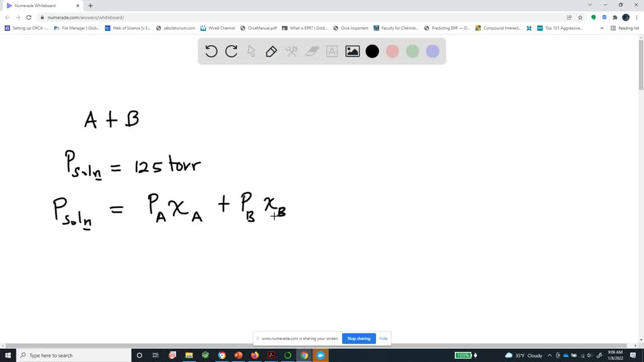
Task: Click the Redo arrow
Action: click(x=231, y=52)
